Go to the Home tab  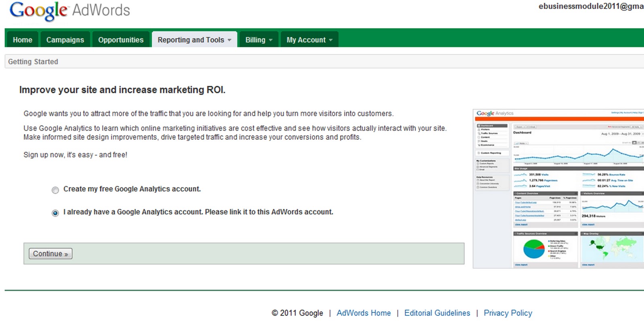[23, 40]
